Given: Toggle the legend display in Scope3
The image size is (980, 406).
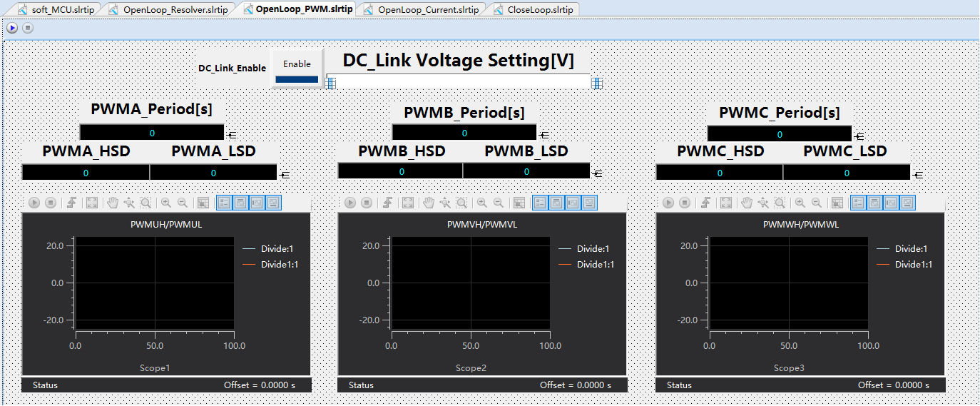Looking at the screenshot, I should point(858,203).
